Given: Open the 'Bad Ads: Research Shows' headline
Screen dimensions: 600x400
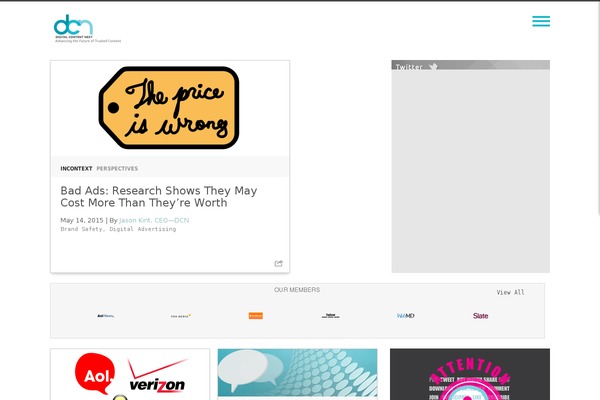Looking at the screenshot, I should [159, 196].
